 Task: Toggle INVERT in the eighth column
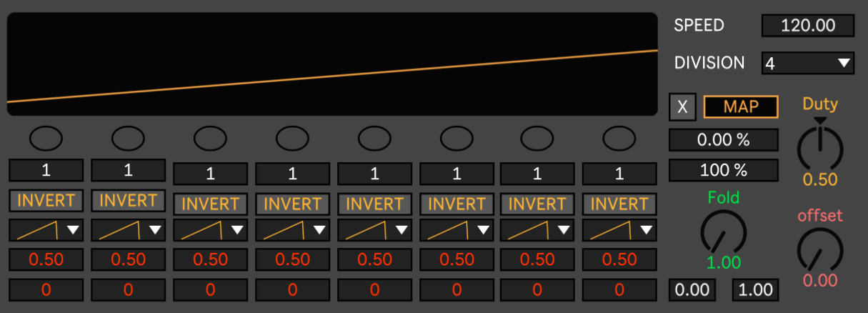click(619, 204)
